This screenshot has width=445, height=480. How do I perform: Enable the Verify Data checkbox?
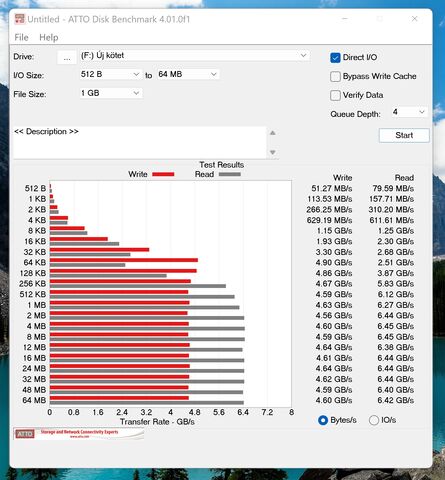point(335,95)
